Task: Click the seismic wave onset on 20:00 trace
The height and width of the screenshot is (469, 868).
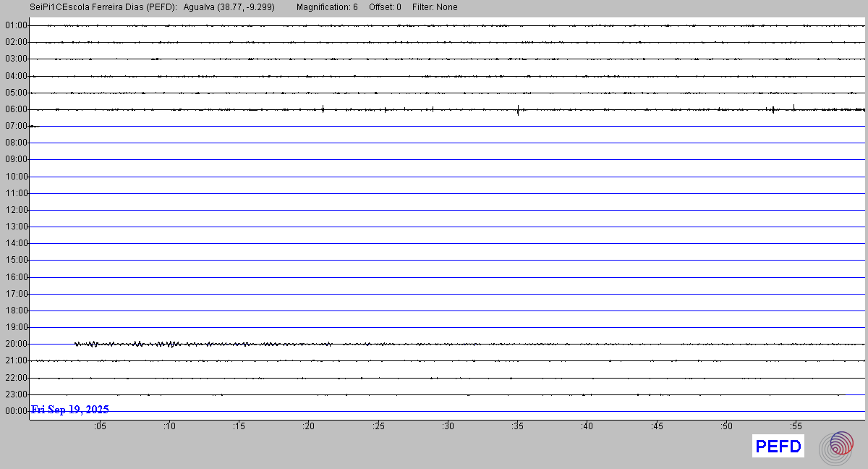Action: click(76, 344)
